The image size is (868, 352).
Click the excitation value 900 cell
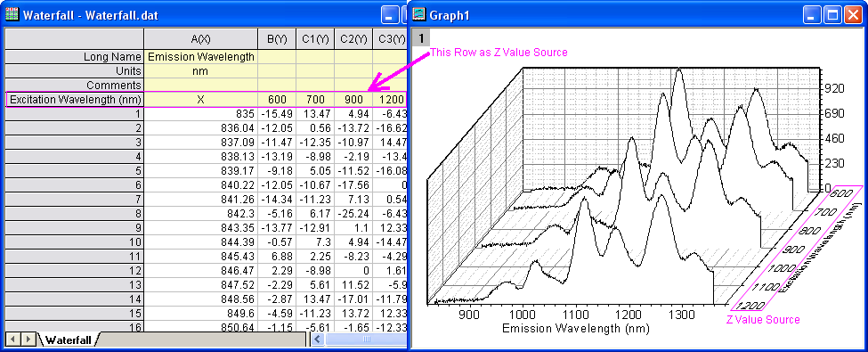tap(353, 99)
